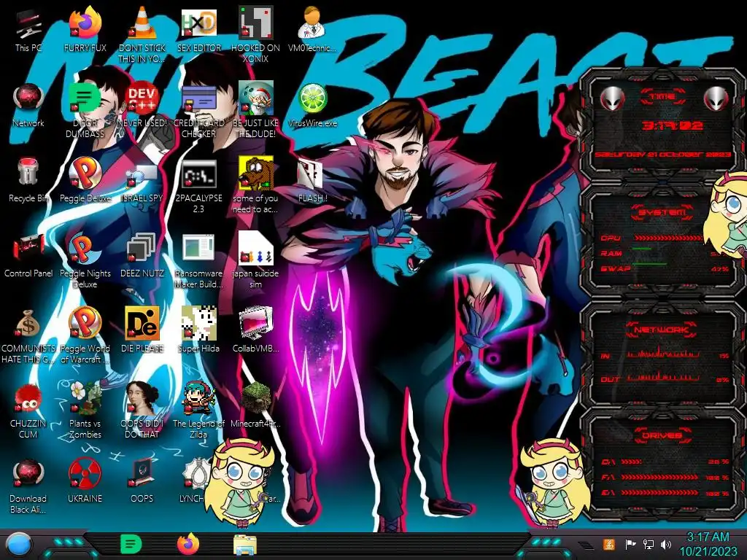Screen dimensions: 747x560
Task: Open File Explorer from the taskbar
Action: point(245,545)
